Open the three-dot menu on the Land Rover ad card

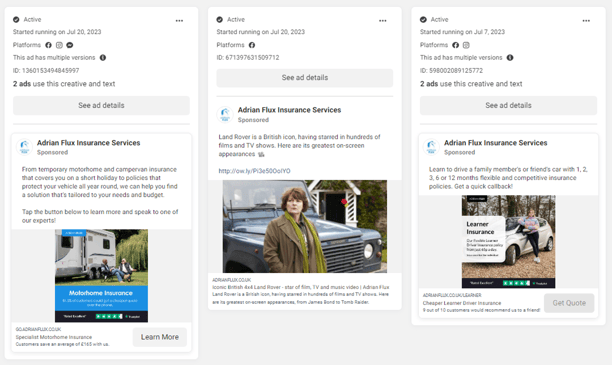382,21
